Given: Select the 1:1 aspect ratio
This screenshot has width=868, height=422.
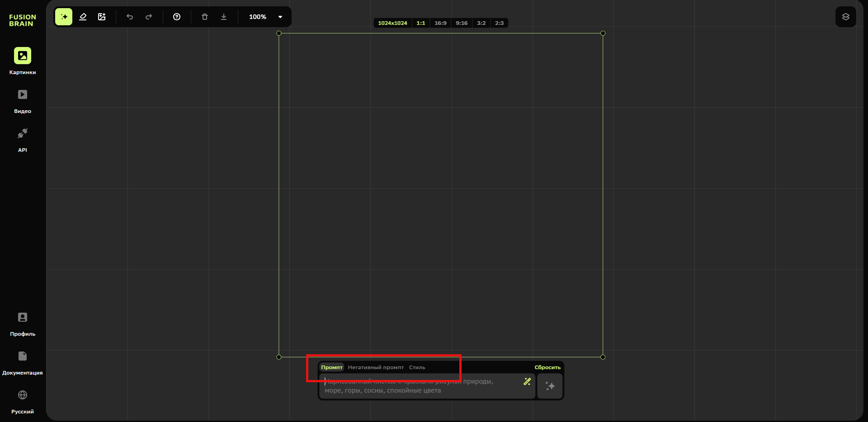Looking at the screenshot, I should pos(420,23).
